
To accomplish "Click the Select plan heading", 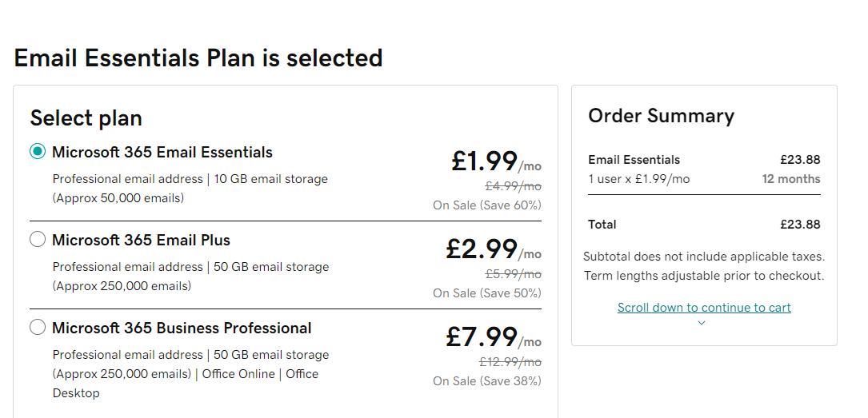I will coord(86,118).
